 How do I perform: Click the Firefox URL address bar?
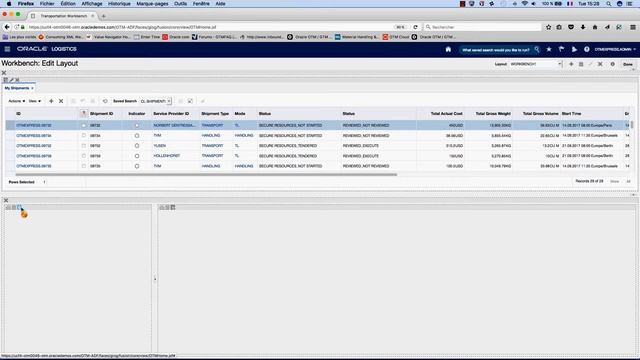(x=210, y=27)
